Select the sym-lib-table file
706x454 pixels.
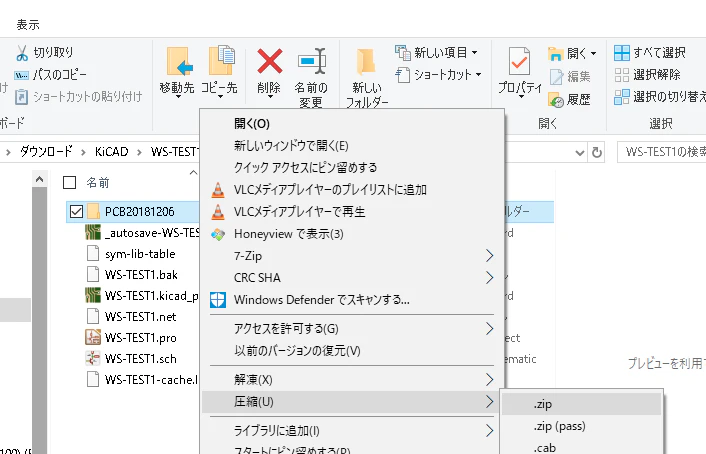[140, 254]
